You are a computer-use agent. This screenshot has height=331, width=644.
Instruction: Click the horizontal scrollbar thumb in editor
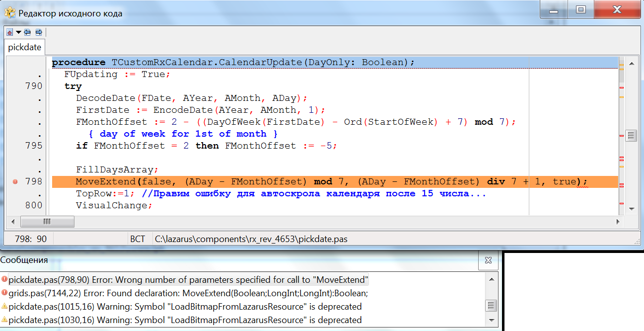click(47, 221)
